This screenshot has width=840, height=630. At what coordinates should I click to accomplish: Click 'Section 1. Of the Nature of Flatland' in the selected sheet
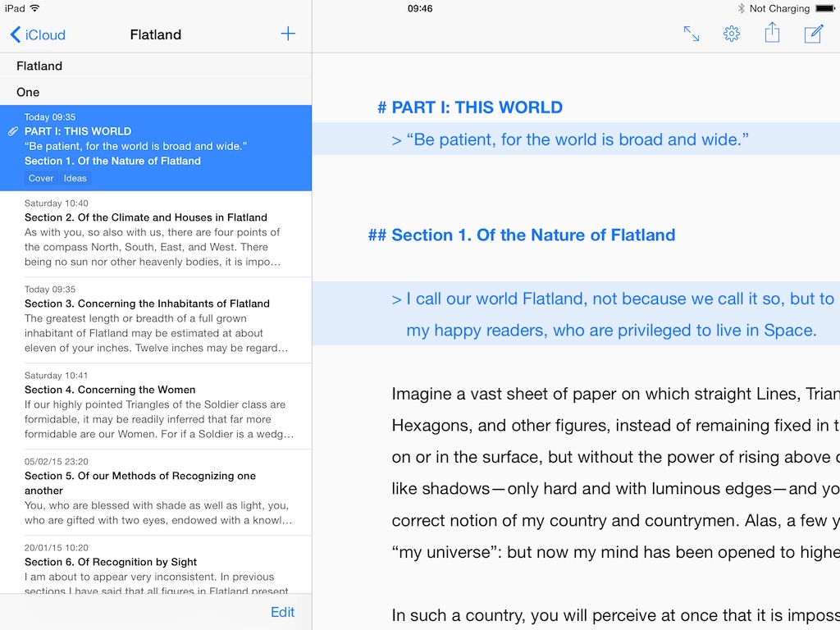coord(112,162)
